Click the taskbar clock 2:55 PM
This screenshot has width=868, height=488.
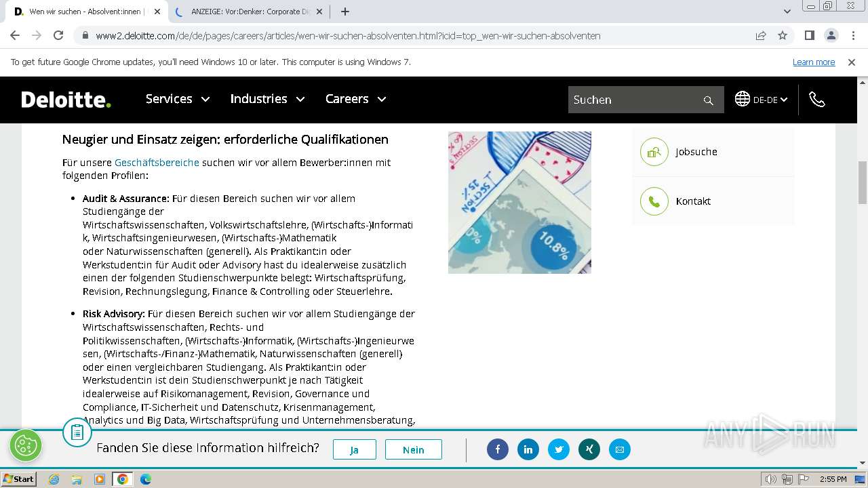[833, 479]
